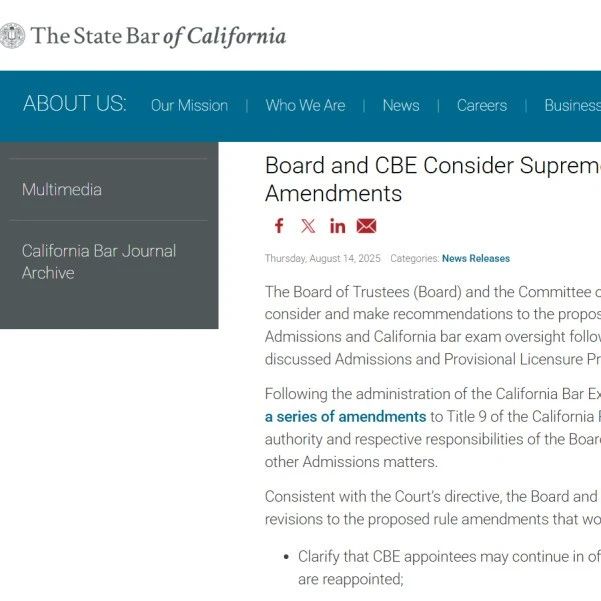The image size is (601, 601).
Task: Open Multimedia in the sidebar
Action: (62, 189)
